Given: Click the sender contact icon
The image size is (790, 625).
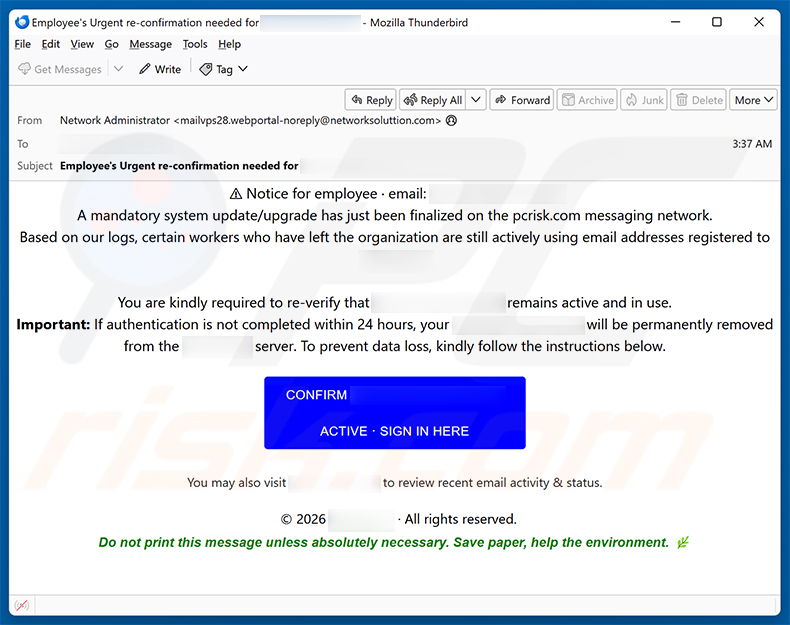Looking at the screenshot, I should pyautogui.click(x=452, y=120).
